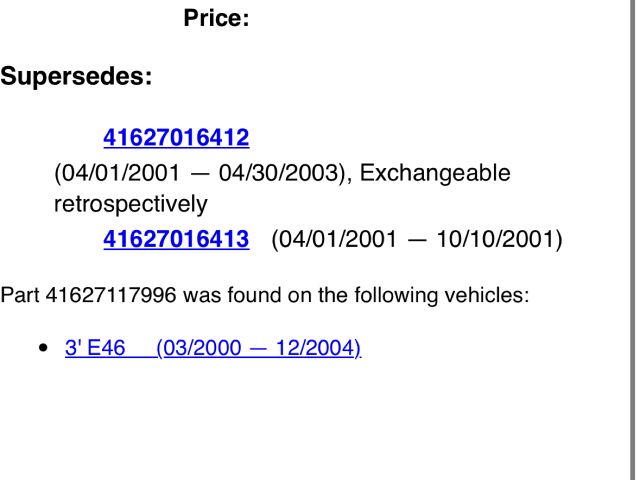Click the "(04/01/2001 — 10/10/2001)" date range
Screen dimensions: 640x480
click(417, 240)
